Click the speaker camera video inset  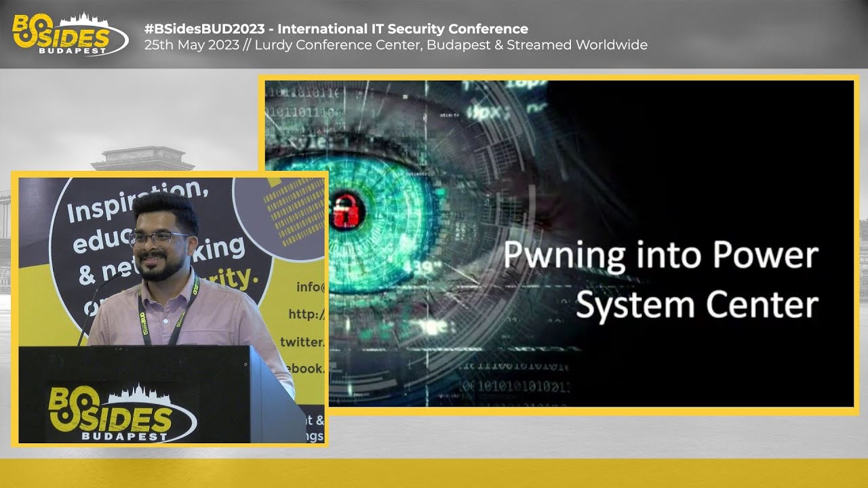[x=170, y=309]
